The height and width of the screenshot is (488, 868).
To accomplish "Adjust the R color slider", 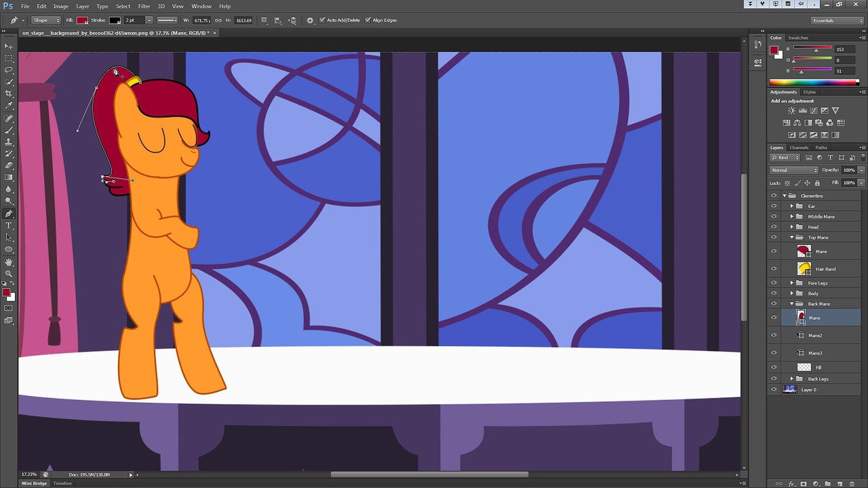I will point(816,51).
